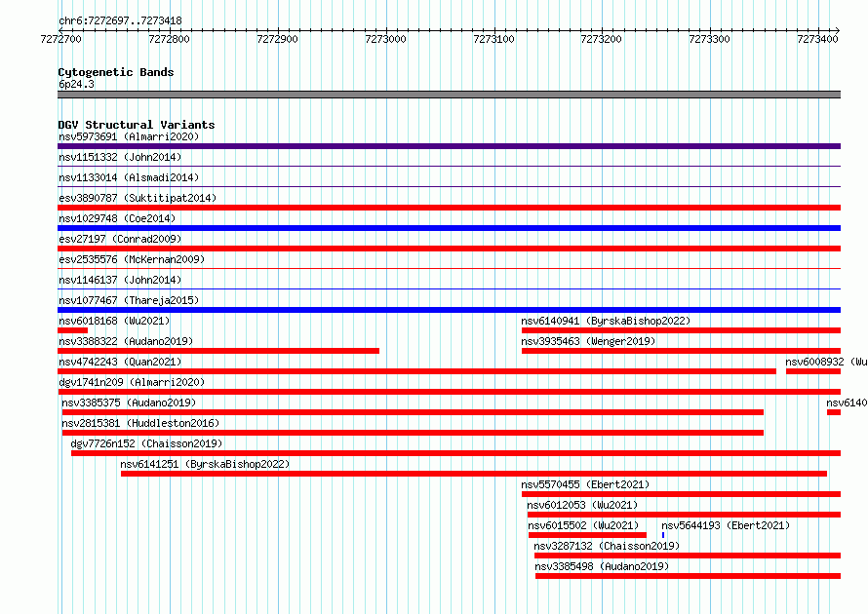The width and height of the screenshot is (868, 614).
Task: Open the esv2535576 (McKernan2009) label
Action: point(132,259)
